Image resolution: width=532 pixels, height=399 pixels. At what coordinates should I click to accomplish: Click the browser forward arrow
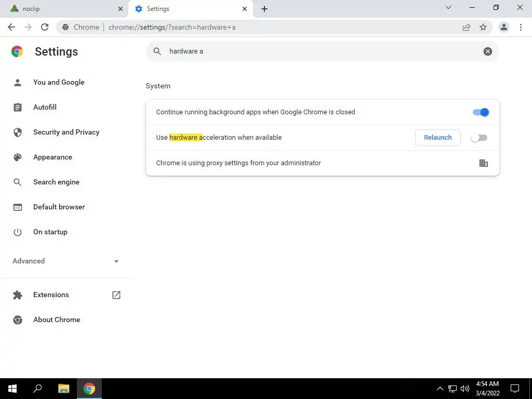click(28, 27)
